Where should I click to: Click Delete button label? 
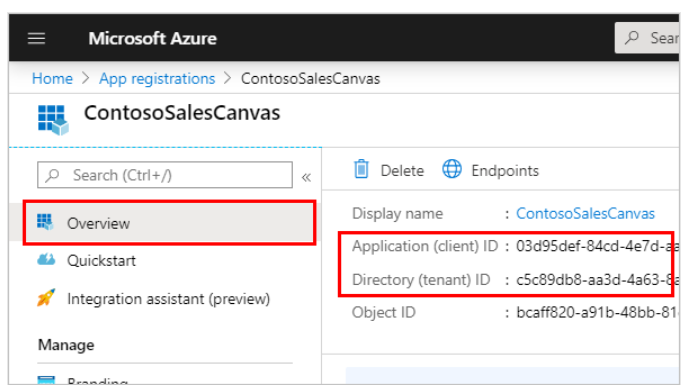coord(402,171)
